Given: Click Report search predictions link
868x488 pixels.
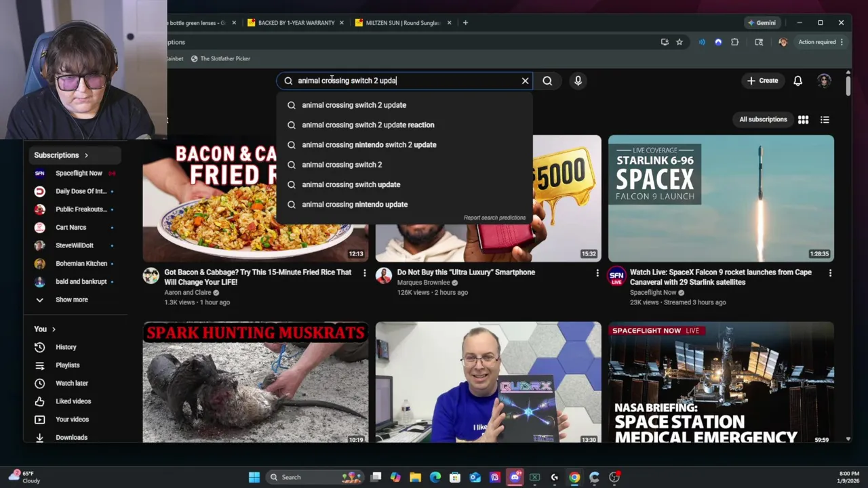Looking at the screenshot, I should (x=494, y=218).
